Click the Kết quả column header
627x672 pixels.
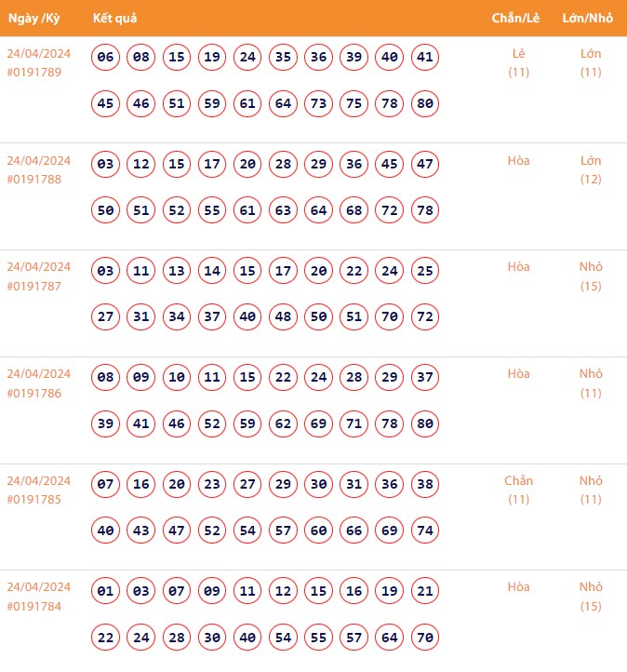tap(115, 19)
